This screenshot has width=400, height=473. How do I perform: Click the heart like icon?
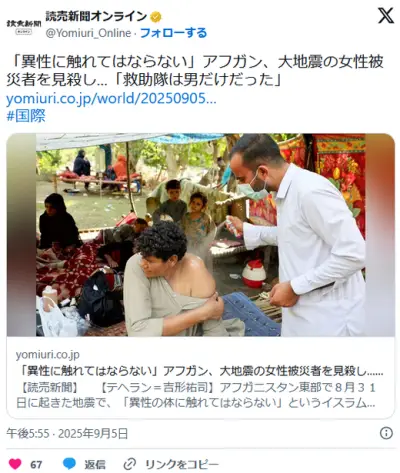coord(15,464)
